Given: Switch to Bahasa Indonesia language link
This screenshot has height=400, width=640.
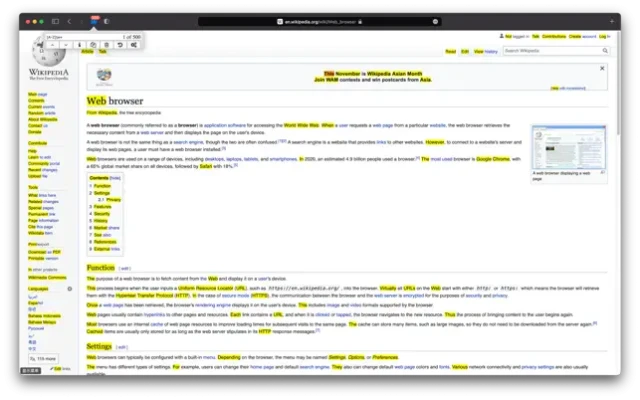Looking at the screenshot, I should click(x=44, y=316).
